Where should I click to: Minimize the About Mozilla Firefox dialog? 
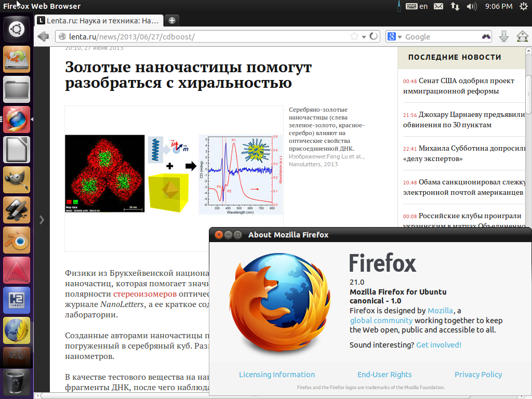(229, 234)
